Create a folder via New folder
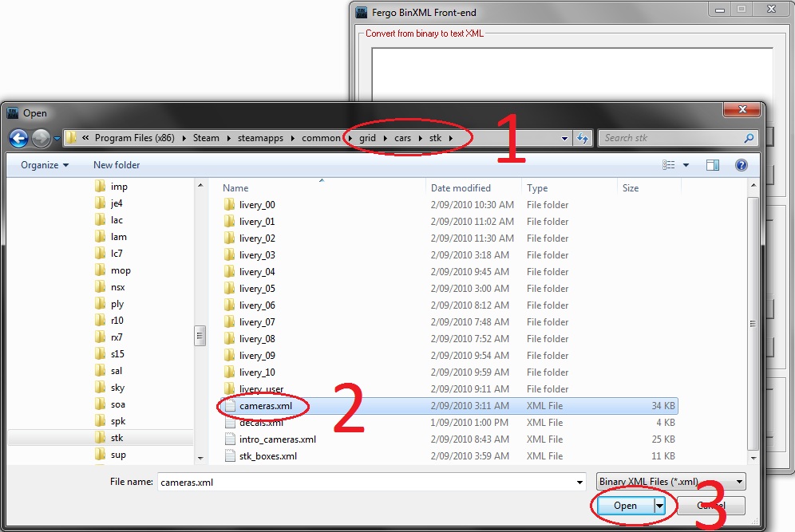Viewport: 795px width, 532px height. 117,164
